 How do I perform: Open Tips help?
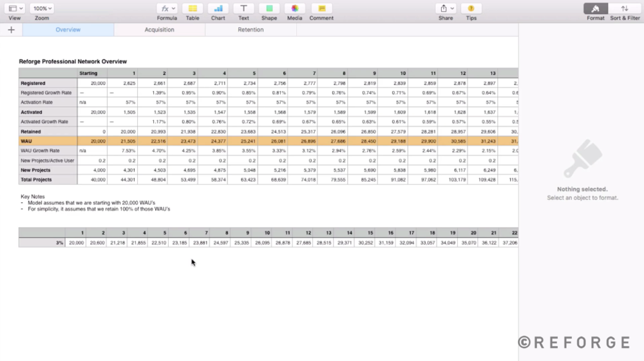(x=471, y=8)
